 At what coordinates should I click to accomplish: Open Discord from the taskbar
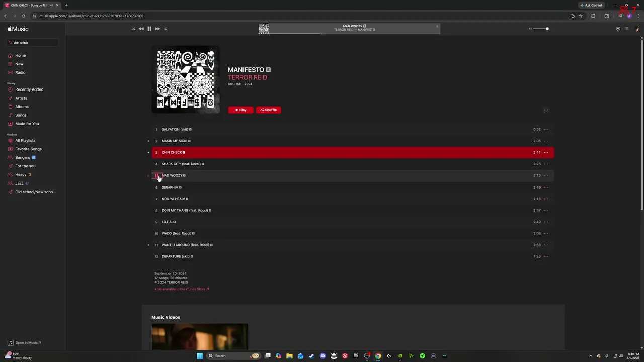tap(323, 356)
